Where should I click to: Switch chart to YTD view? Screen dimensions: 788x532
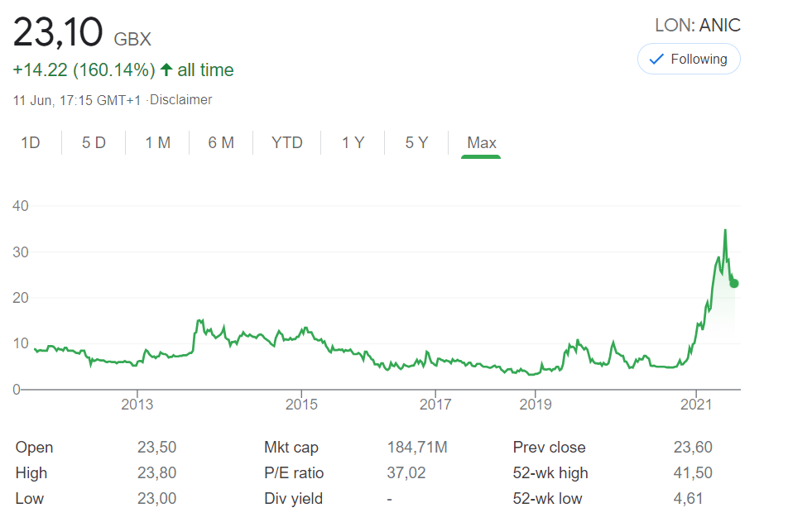[x=287, y=142]
